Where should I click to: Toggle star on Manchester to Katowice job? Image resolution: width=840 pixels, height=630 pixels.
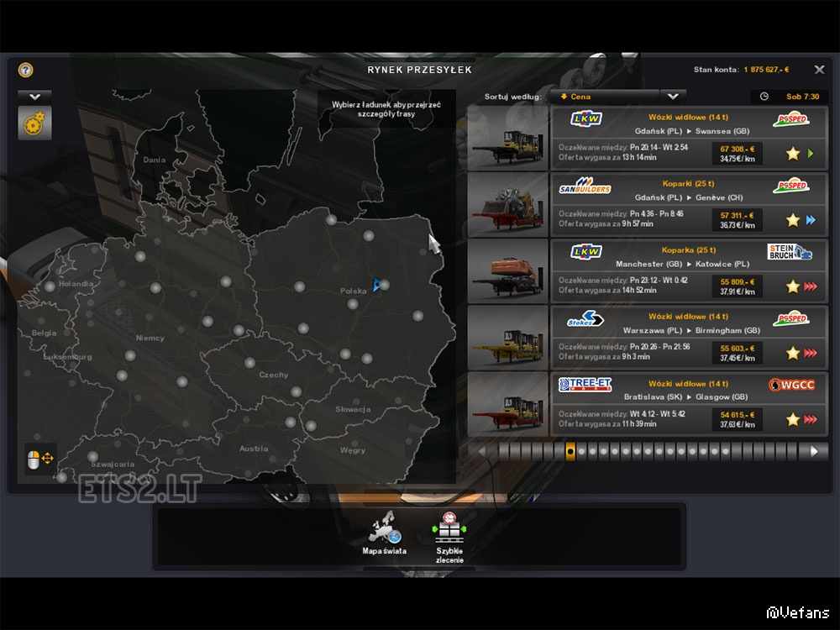[x=792, y=286]
